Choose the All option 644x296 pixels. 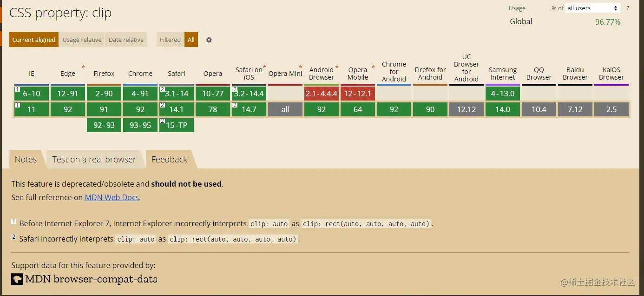point(191,40)
